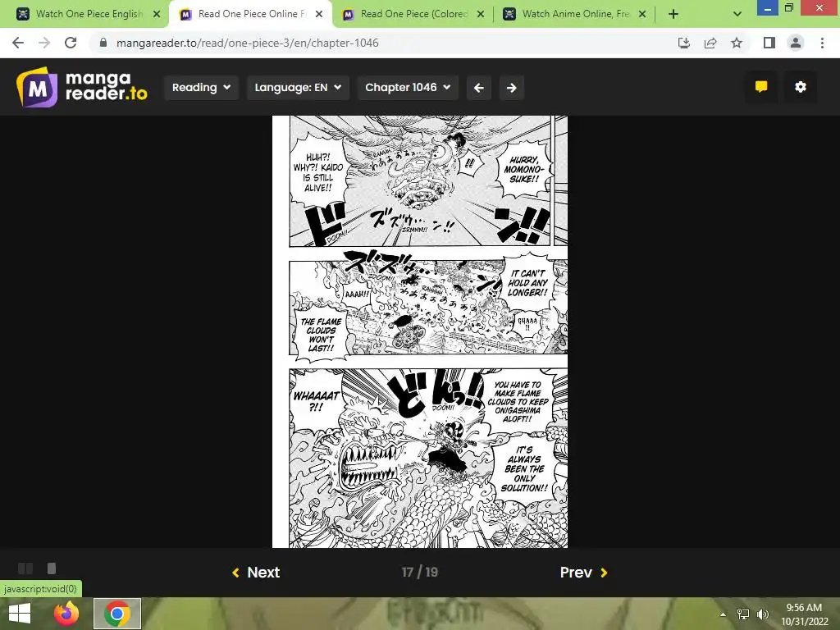Open the Language: EN dropdown
The image size is (840, 630).
[298, 87]
